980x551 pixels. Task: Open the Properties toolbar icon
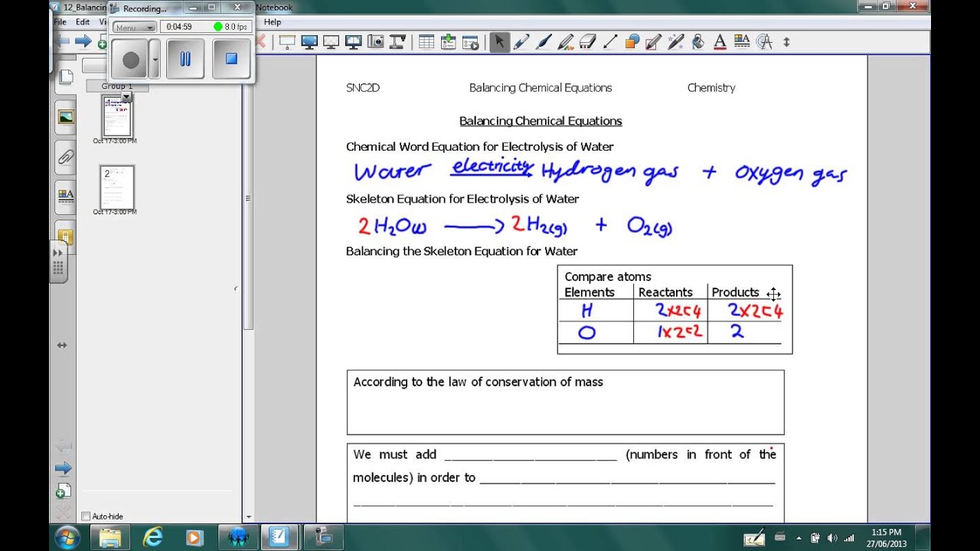[x=742, y=42]
